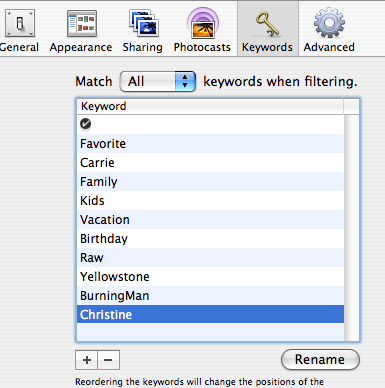Select the Keywords key icon
Viewport: 385px width, 388px height.
pos(268,24)
